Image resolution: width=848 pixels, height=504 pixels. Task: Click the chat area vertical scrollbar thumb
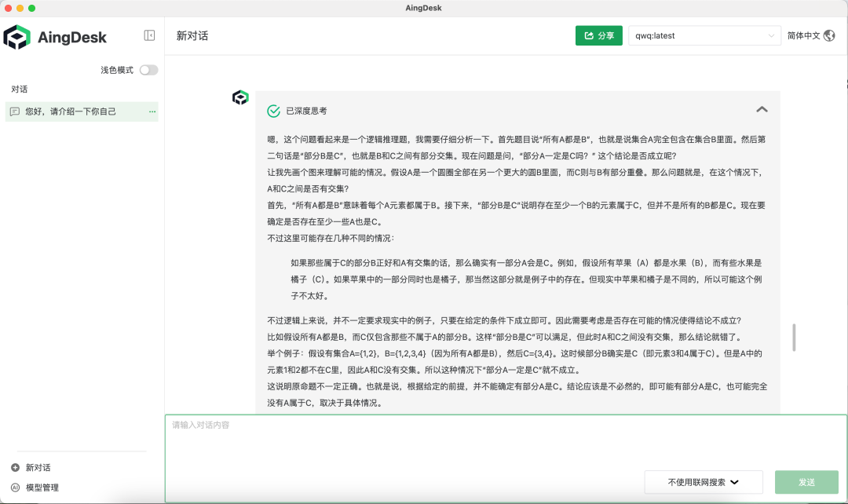pos(794,338)
